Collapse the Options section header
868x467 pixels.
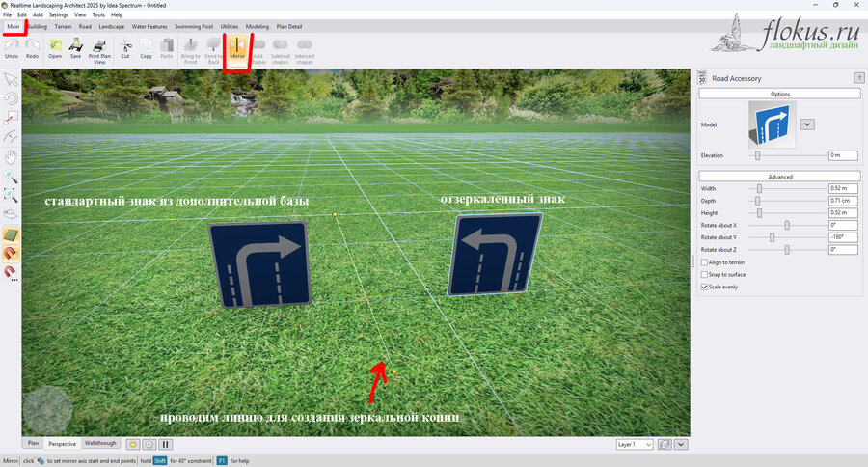pyautogui.click(x=779, y=94)
